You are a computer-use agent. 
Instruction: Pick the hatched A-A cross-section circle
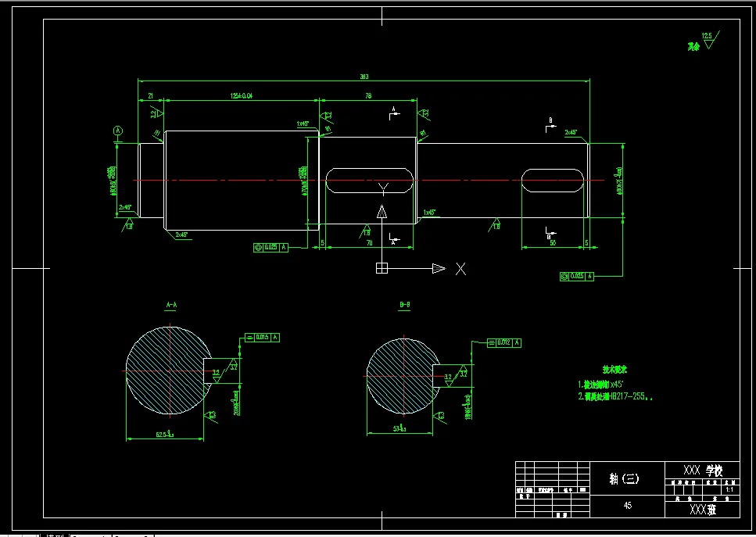(x=169, y=371)
